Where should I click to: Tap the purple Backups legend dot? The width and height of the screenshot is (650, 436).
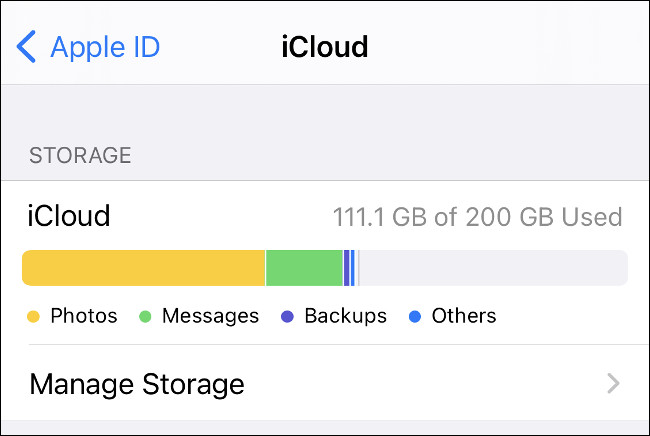coord(288,317)
